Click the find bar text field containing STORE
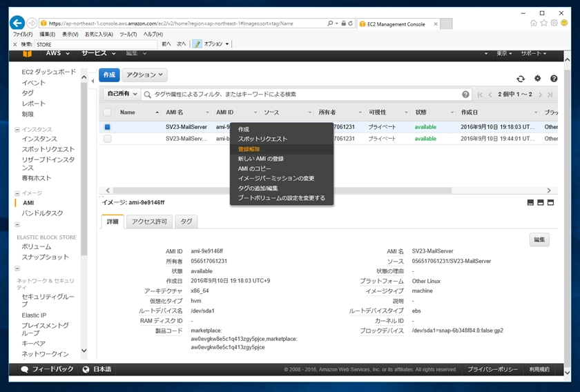Screen dimensions: 580x392 96,44
